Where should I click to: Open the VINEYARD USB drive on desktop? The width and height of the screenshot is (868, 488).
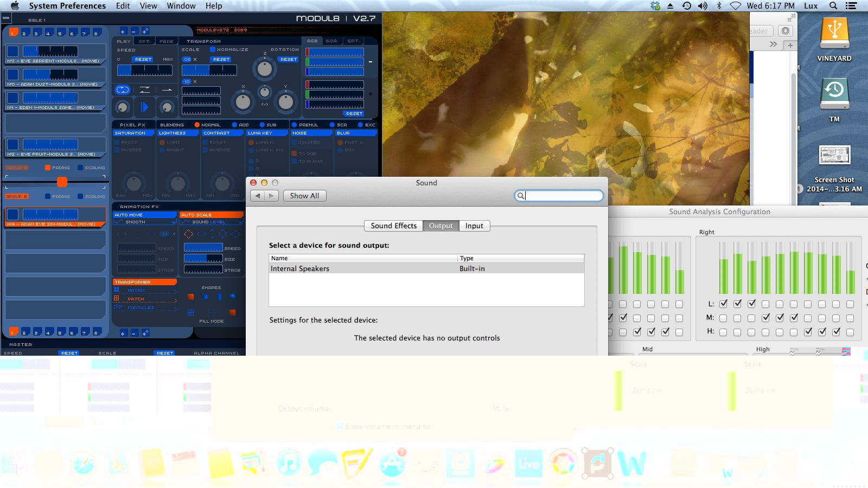[834, 33]
